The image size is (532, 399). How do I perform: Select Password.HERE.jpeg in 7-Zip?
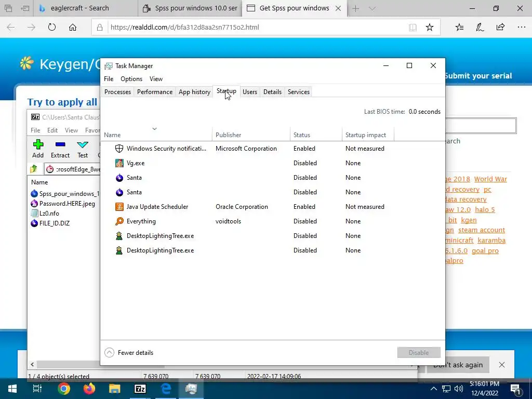tap(63, 204)
